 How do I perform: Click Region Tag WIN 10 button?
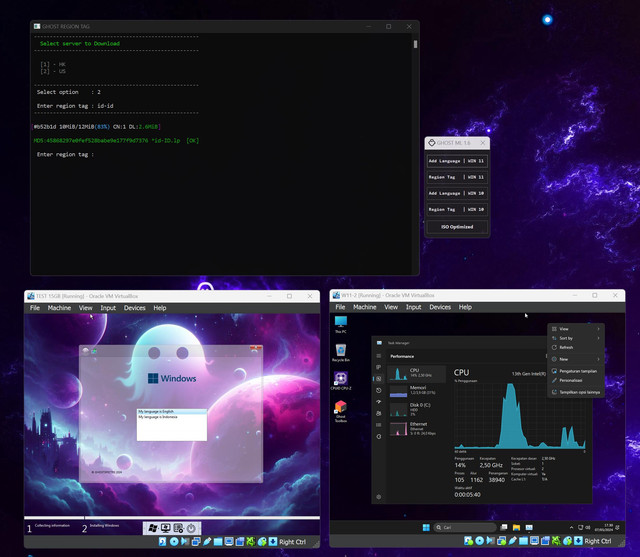coord(457,209)
